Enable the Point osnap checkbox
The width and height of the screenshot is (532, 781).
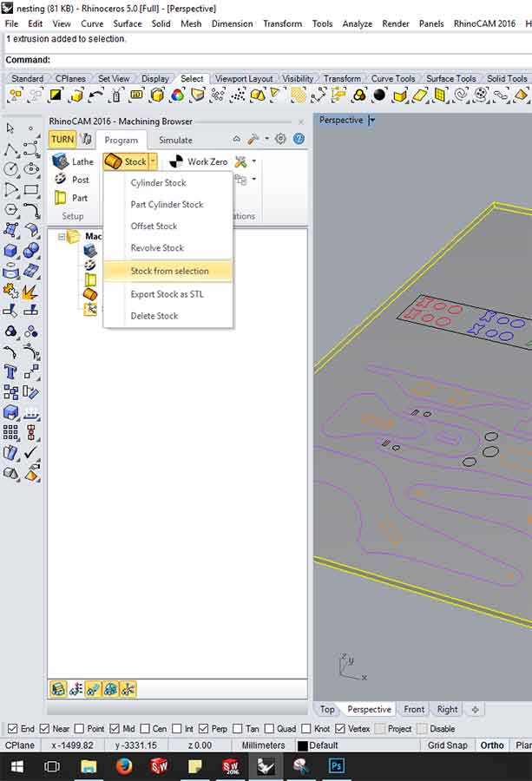(79, 729)
